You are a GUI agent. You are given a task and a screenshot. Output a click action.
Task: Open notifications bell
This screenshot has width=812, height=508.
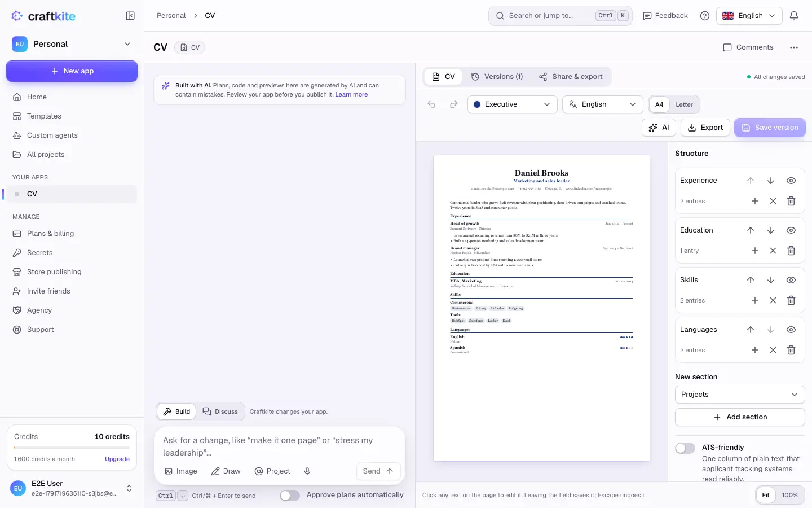click(x=794, y=16)
